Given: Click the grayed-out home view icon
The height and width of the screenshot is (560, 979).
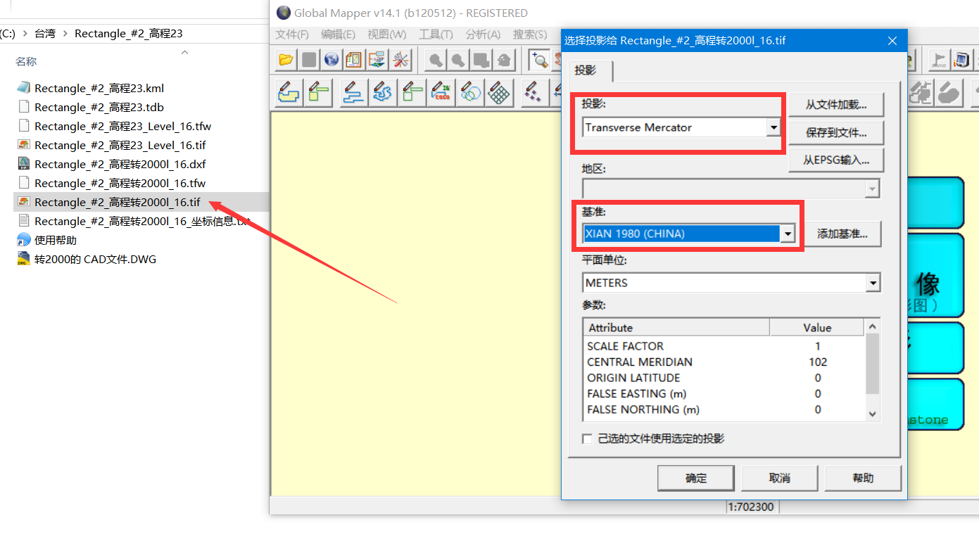Looking at the screenshot, I should tap(504, 60).
